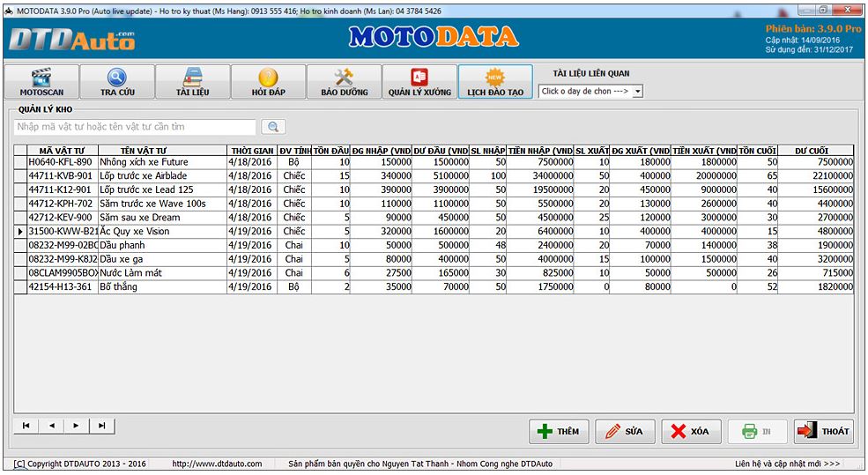
Task: Go to the previous record
Action: [x=51, y=426]
